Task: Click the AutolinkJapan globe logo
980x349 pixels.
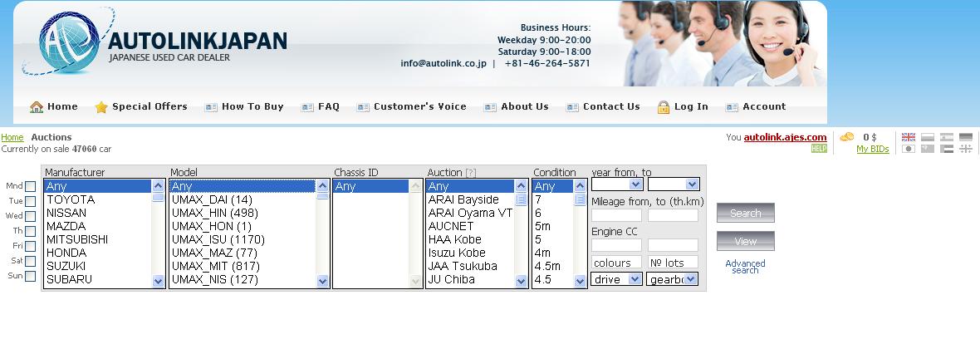Action: pyautogui.click(x=70, y=42)
